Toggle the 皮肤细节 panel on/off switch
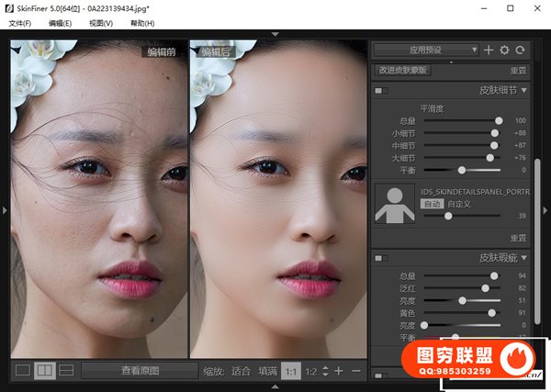The height and width of the screenshot is (392, 551). pyautogui.click(x=381, y=91)
